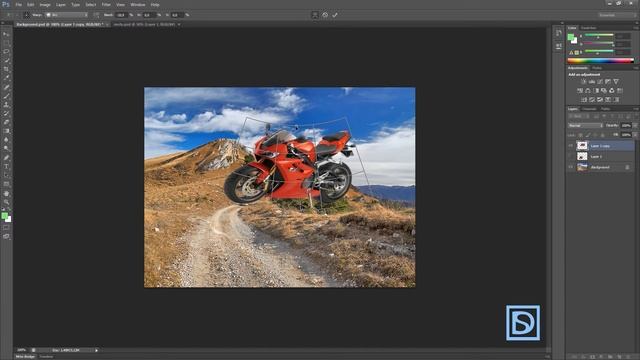This screenshot has height=360, width=640.
Task: Select the Brush tool
Action: pyautogui.click(x=6, y=96)
